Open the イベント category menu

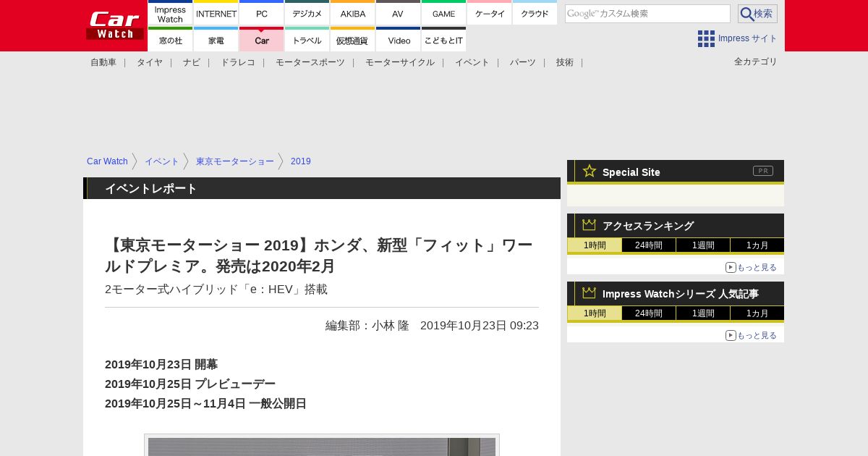[x=472, y=62]
